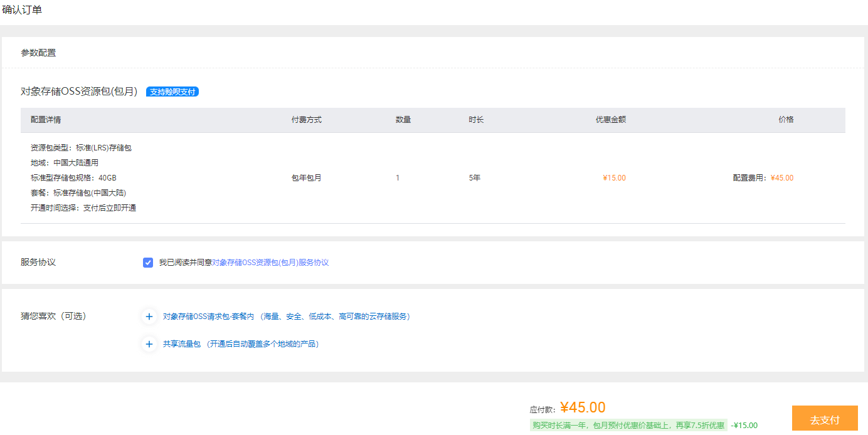Click the 参数配置 section heading
Viewport: 868px width, 435px height.
pyautogui.click(x=38, y=53)
